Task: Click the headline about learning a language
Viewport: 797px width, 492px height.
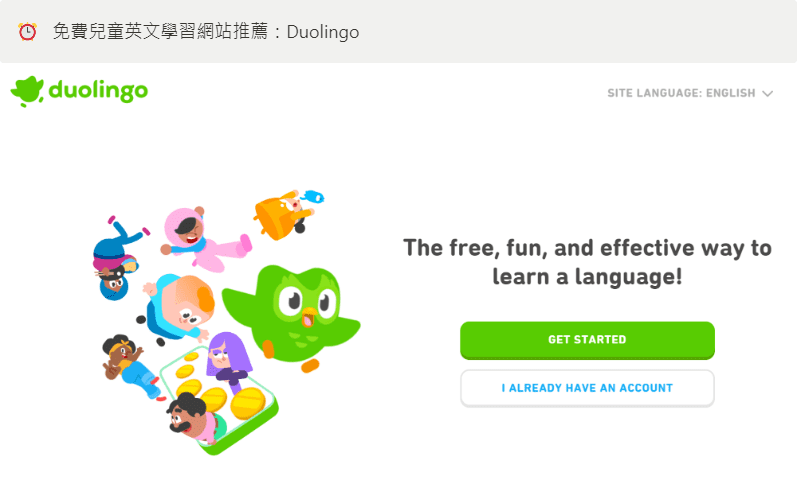Action: [587, 262]
